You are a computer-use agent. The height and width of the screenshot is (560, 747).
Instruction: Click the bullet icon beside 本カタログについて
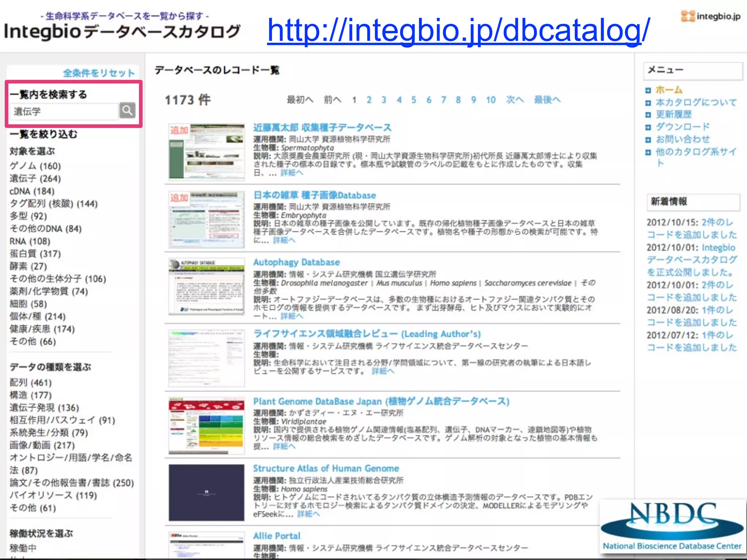pyautogui.click(x=648, y=103)
